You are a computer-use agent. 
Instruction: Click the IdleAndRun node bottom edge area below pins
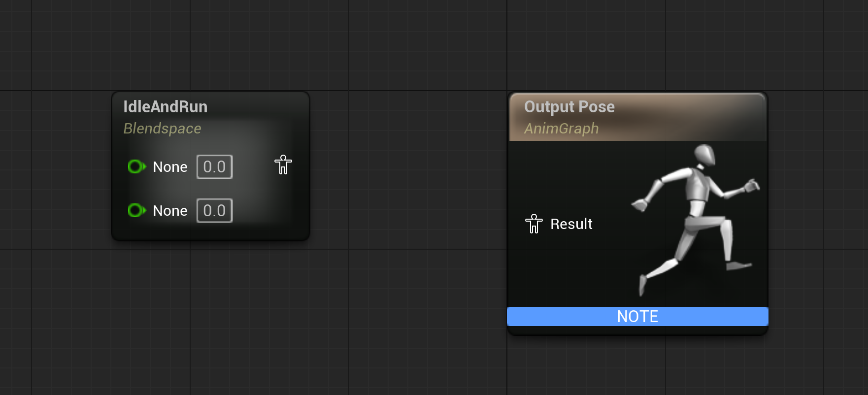click(210, 232)
